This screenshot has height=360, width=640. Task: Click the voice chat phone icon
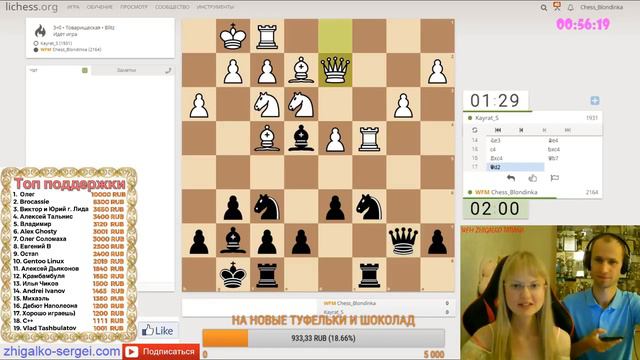[168, 71]
